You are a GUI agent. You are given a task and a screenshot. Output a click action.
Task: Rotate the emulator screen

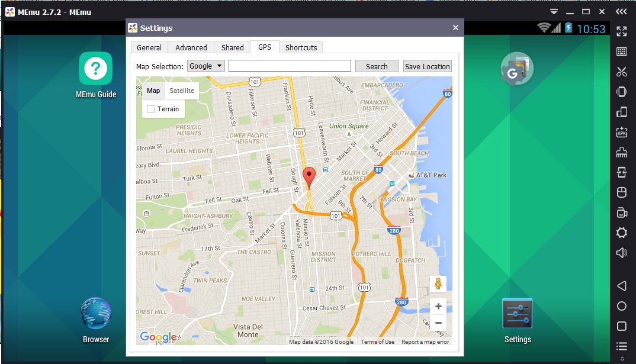point(621,112)
